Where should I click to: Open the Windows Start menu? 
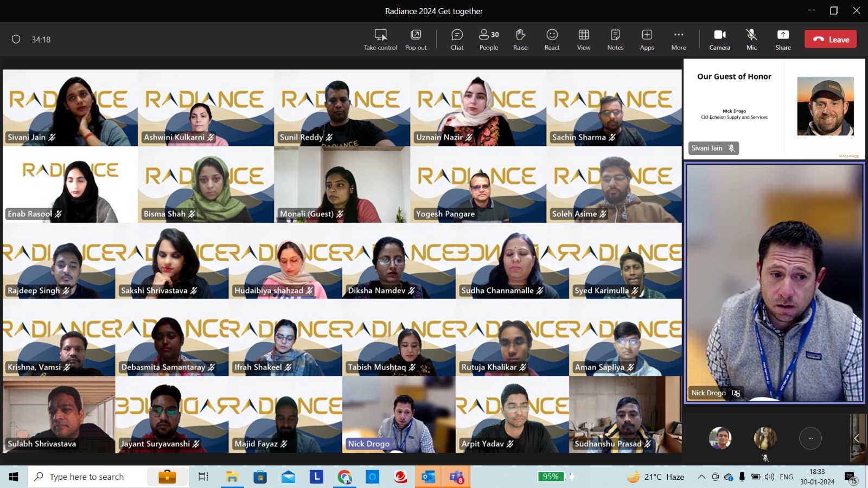coord(14,477)
